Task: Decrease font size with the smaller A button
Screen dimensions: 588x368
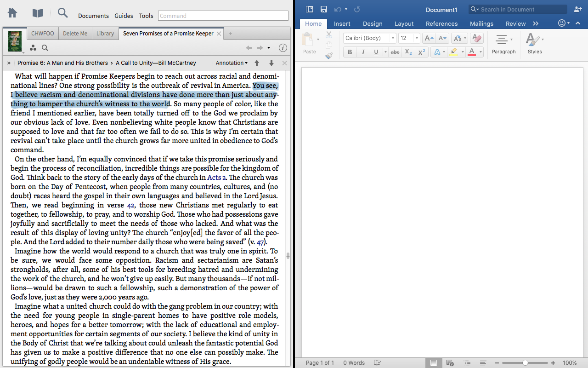Action: (442, 38)
